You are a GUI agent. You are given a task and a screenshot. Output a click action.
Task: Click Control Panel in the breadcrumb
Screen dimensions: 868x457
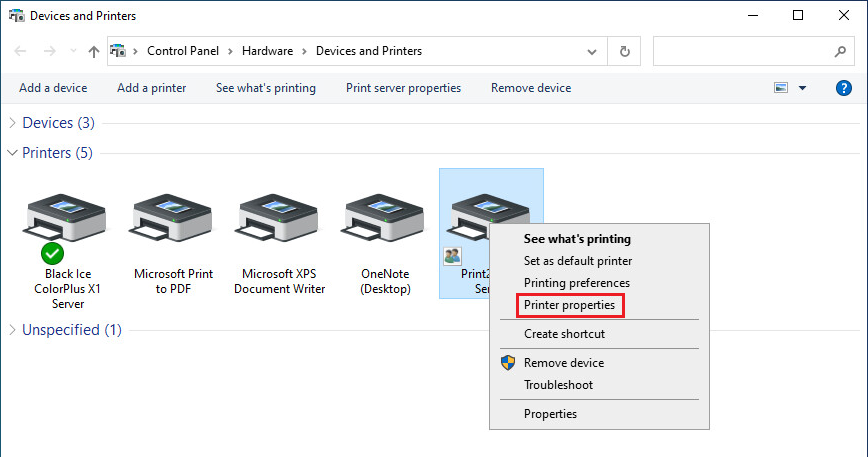tap(183, 51)
